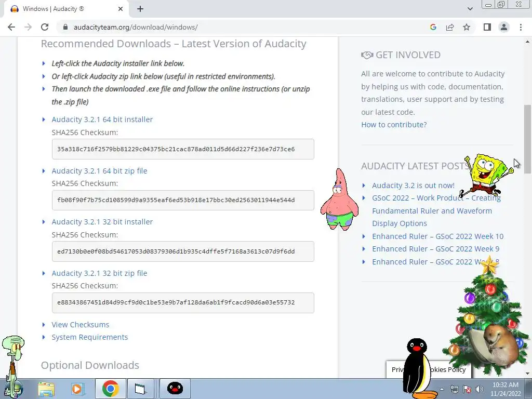
Task: Click the Chrome taskbar icon
Action: click(110, 389)
